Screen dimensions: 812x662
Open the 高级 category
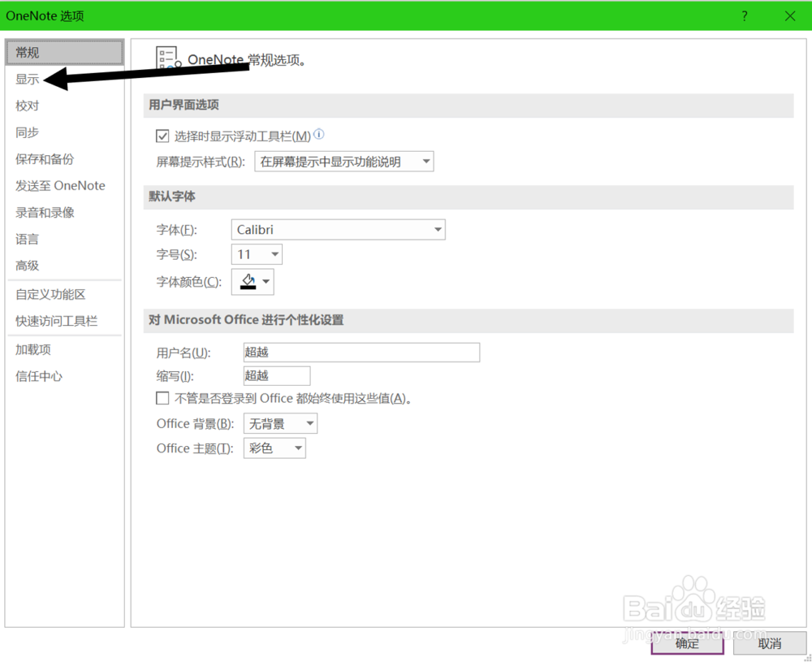click(x=65, y=266)
